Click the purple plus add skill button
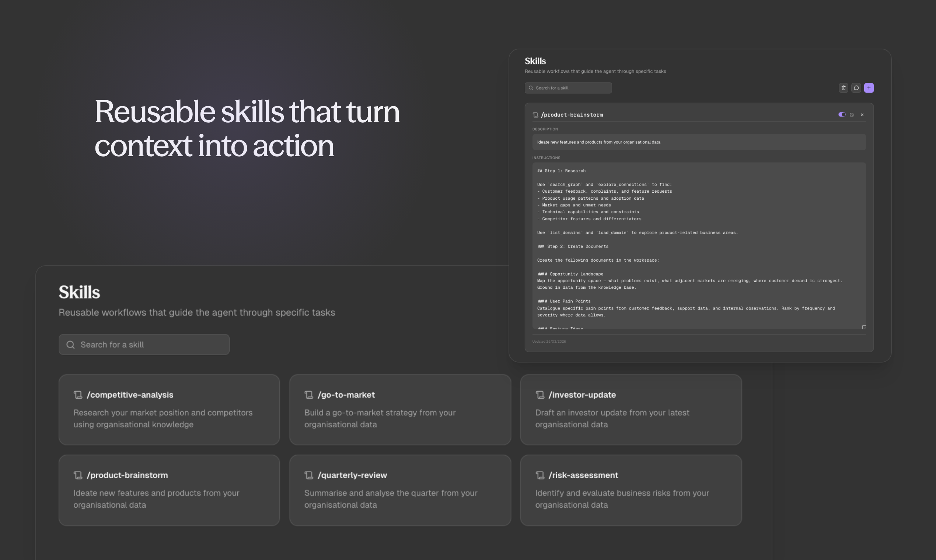This screenshot has width=936, height=560. pos(869,88)
